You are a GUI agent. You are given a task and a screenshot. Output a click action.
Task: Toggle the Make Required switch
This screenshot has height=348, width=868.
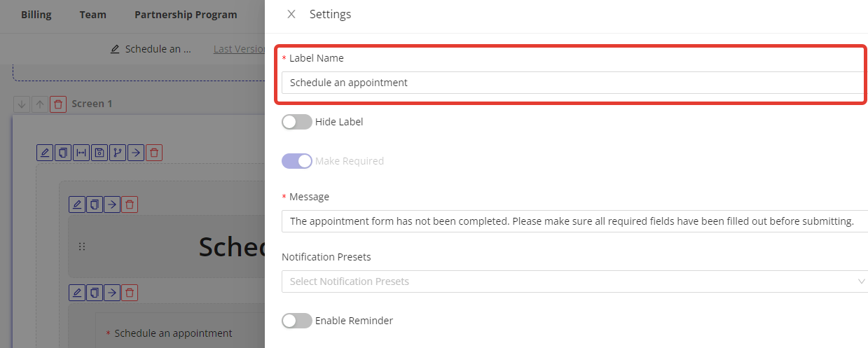coord(296,161)
